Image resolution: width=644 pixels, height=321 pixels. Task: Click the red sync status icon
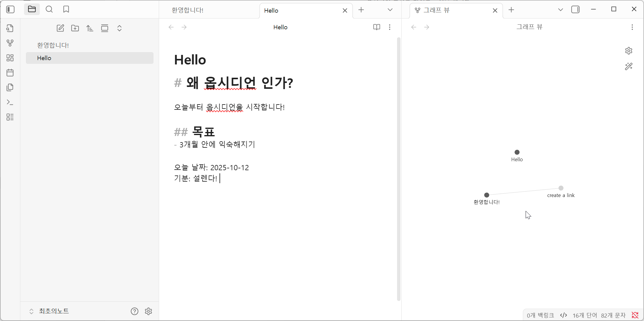click(635, 315)
